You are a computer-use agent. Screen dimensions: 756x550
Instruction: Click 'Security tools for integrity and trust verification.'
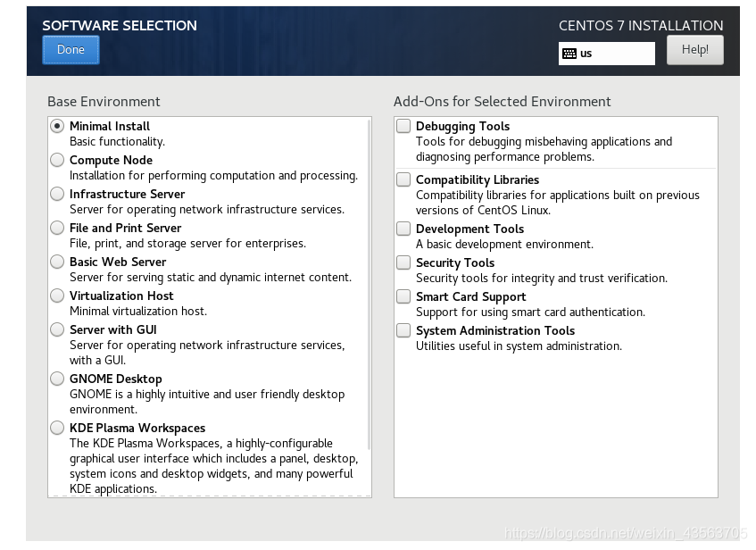click(542, 279)
